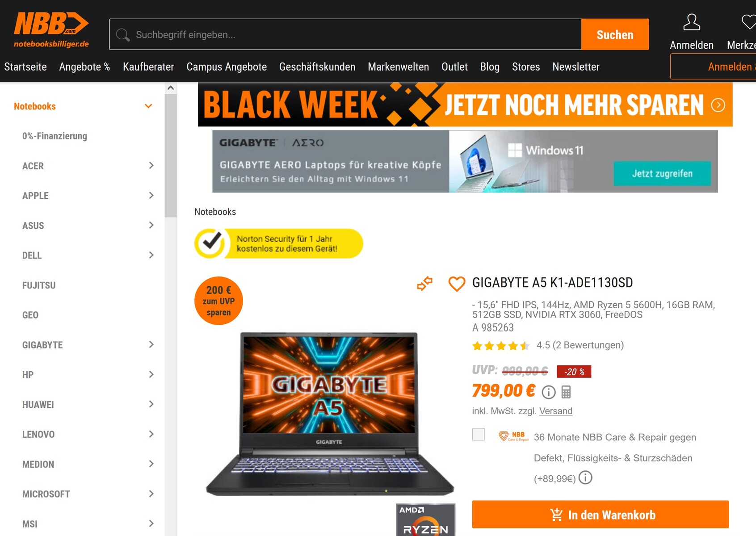Click the magnifier icon in search bar

[123, 35]
